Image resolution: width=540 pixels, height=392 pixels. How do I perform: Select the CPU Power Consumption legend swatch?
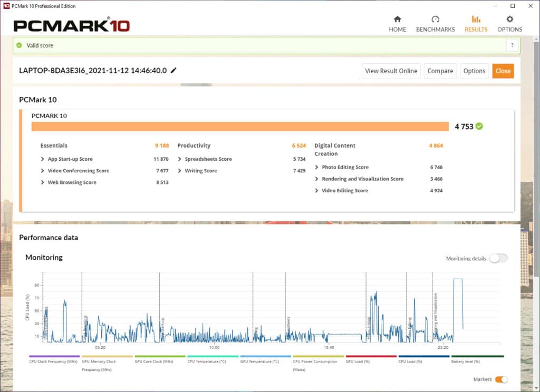click(x=318, y=357)
